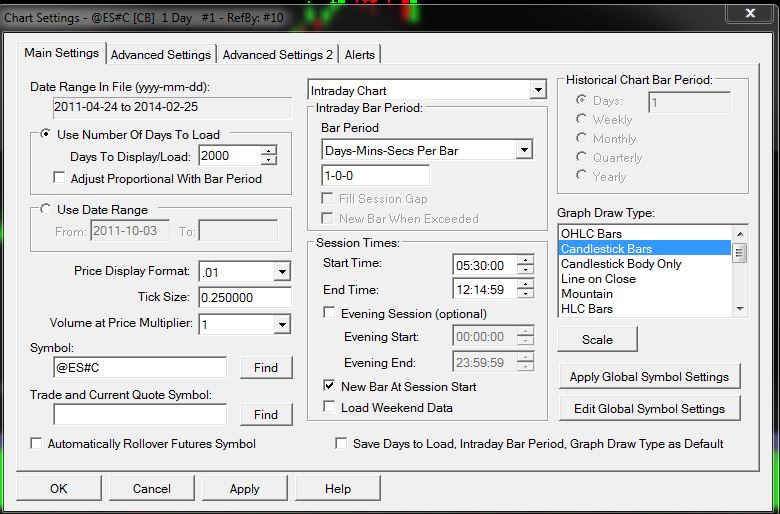Screen dimensions: 780x514
Task: Increase Days To Display/Load with up arrow
Action: (269, 151)
